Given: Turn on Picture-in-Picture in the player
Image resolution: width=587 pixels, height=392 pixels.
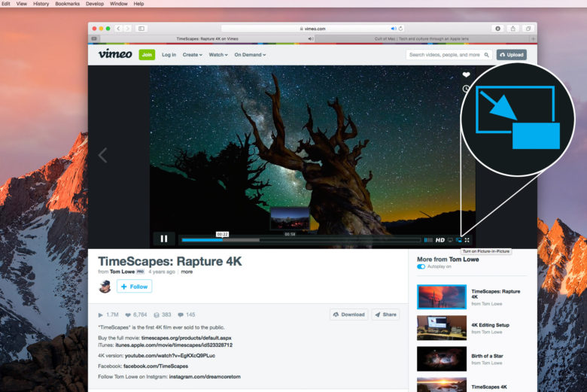Looking at the screenshot, I should 458,240.
